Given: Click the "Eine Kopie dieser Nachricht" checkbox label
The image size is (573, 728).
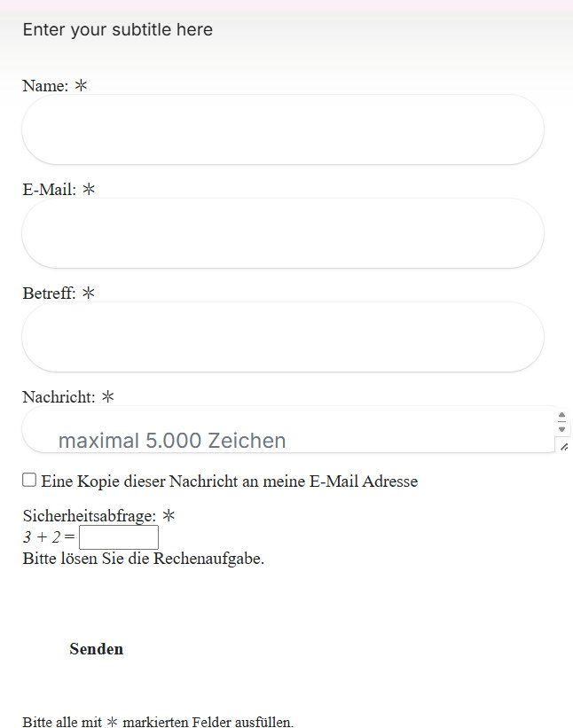Looking at the screenshot, I should click(229, 481).
